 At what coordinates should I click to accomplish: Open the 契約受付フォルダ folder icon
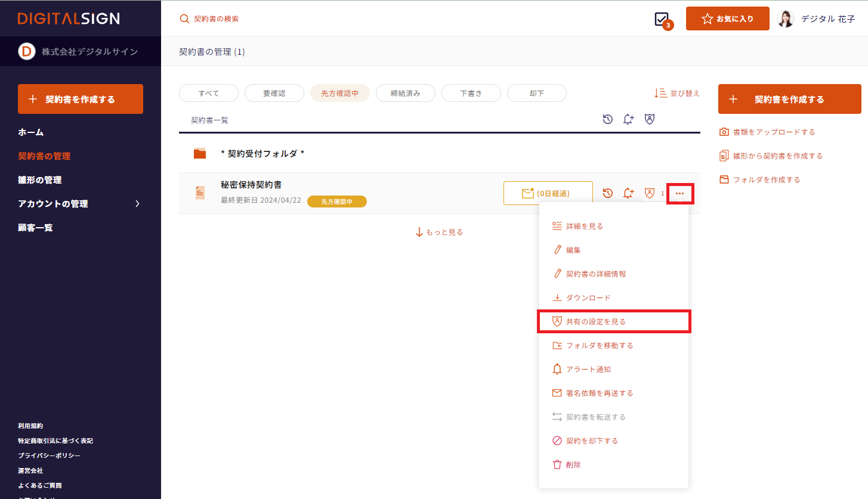(x=200, y=154)
